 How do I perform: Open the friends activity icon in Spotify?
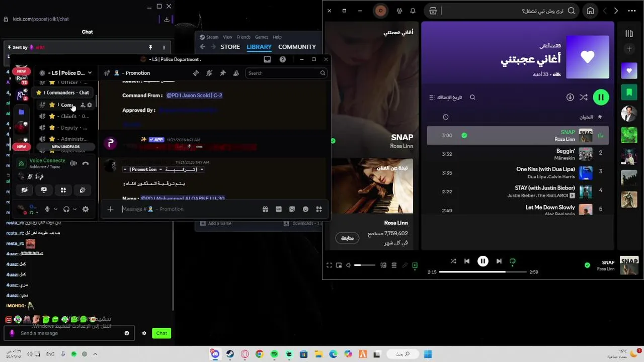(x=399, y=11)
